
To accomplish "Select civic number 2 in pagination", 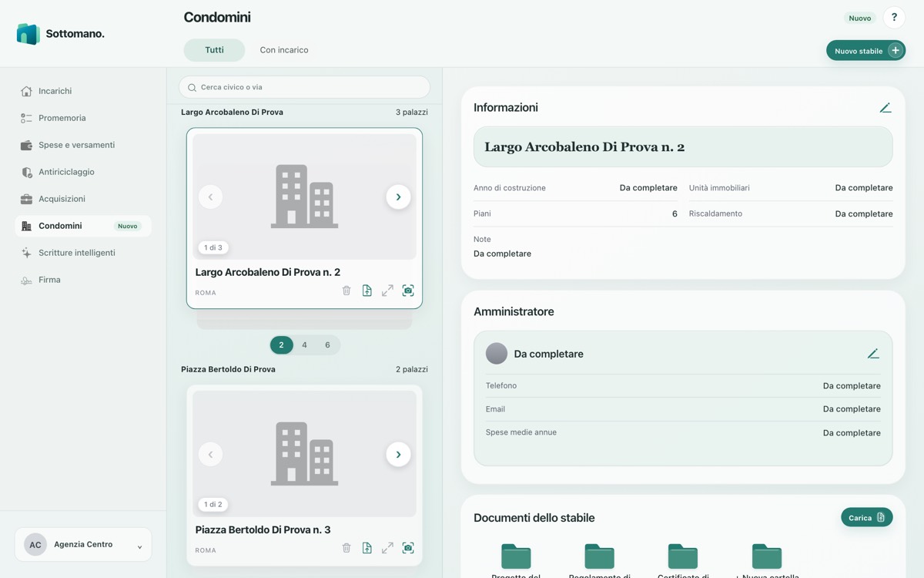I will (x=281, y=345).
